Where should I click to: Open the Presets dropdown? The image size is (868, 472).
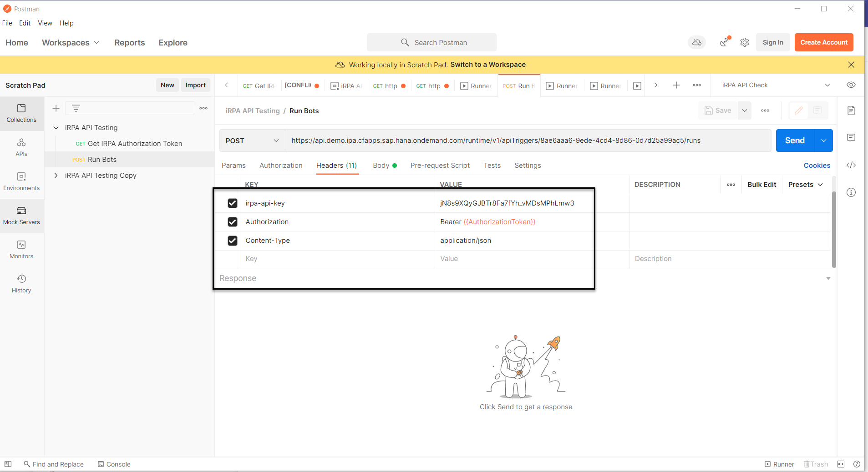point(805,185)
